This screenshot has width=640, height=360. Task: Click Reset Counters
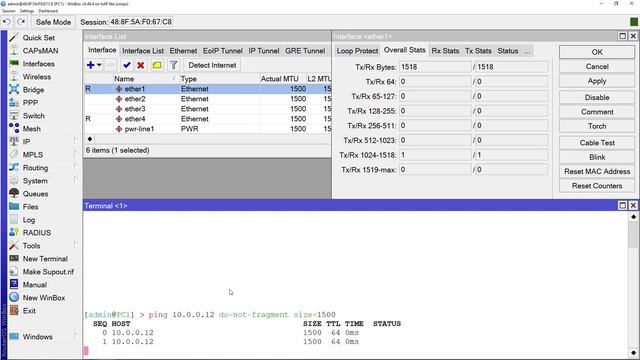(x=597, y=186)
